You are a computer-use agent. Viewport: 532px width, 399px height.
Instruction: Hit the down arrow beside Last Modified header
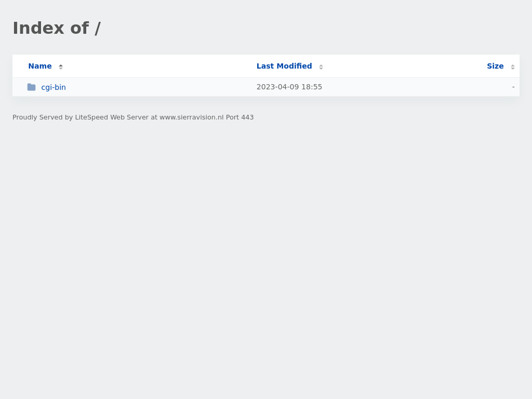coord(321,69)
